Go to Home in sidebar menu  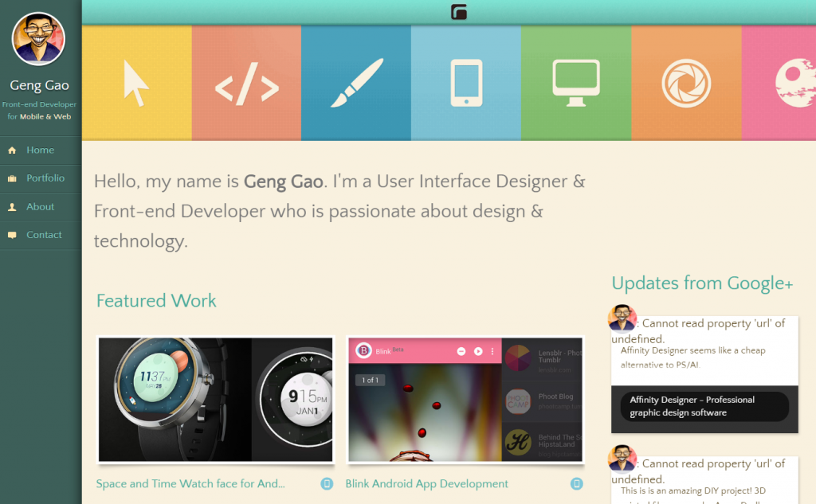40,150
